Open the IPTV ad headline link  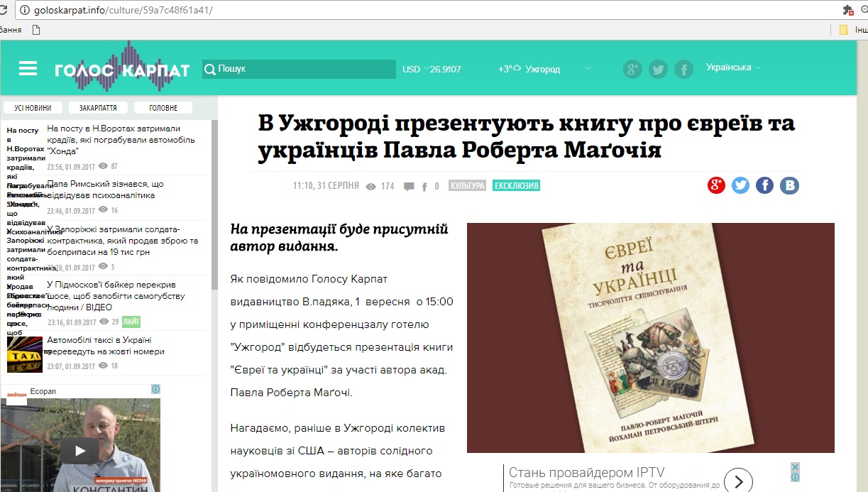(587, 474)
